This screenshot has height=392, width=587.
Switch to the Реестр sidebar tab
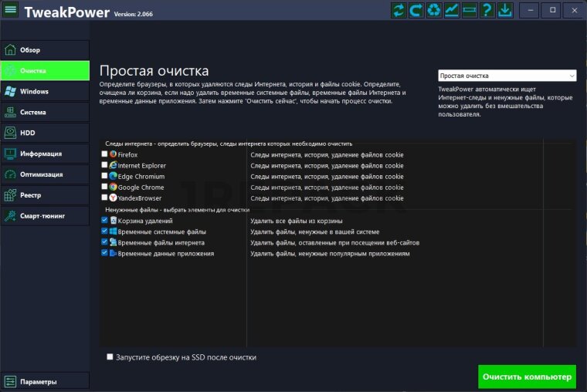click(x=45, y=195)
